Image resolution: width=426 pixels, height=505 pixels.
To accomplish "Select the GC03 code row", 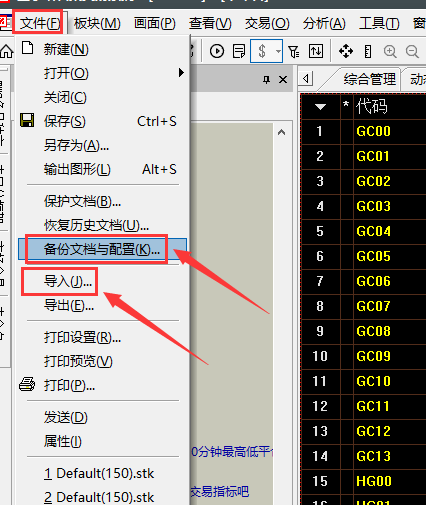I will click(x=373, y=206).
